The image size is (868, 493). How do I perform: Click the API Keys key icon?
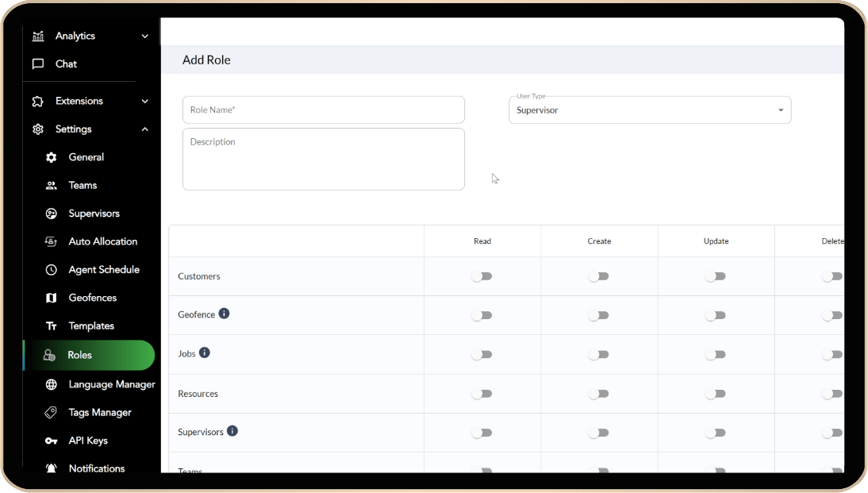pos(52,441)
